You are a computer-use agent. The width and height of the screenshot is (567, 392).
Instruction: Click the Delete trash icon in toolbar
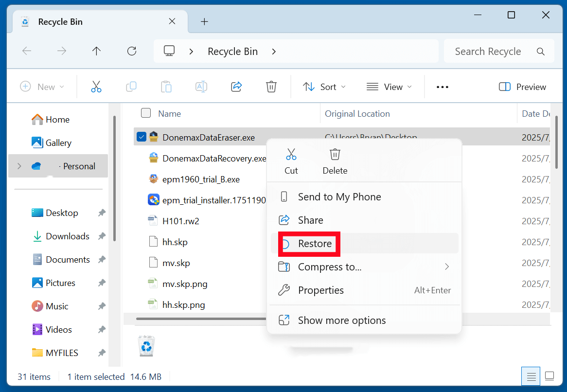click(271, 86)
